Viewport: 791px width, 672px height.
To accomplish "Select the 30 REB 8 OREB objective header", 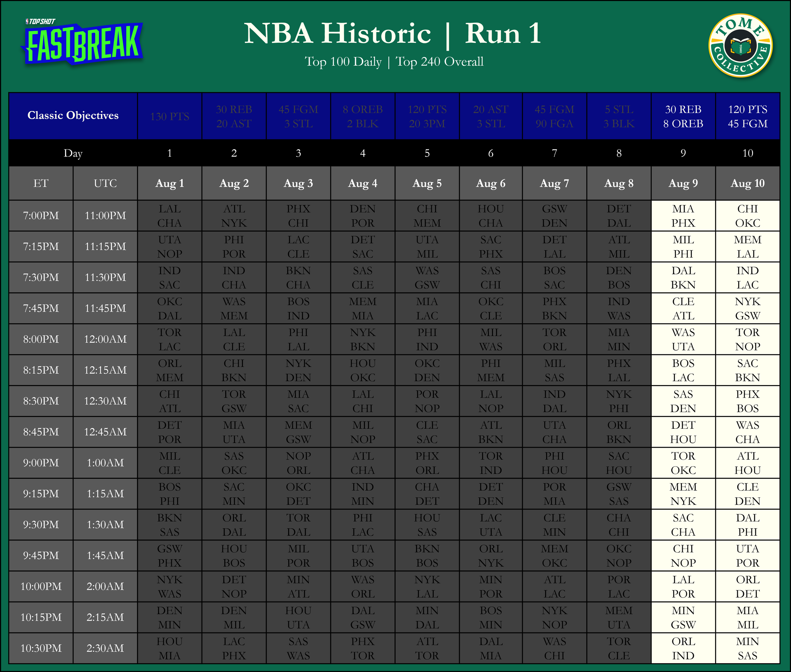I will point(683,116).
